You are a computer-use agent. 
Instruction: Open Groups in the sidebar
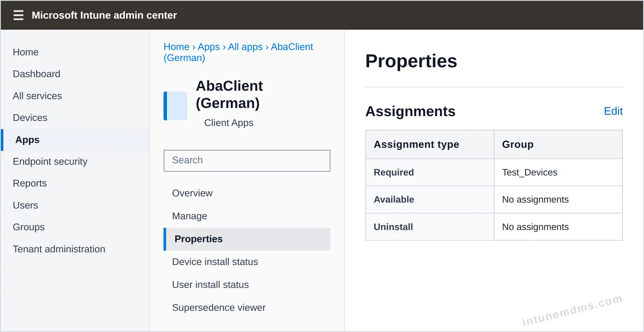[29, 227]
